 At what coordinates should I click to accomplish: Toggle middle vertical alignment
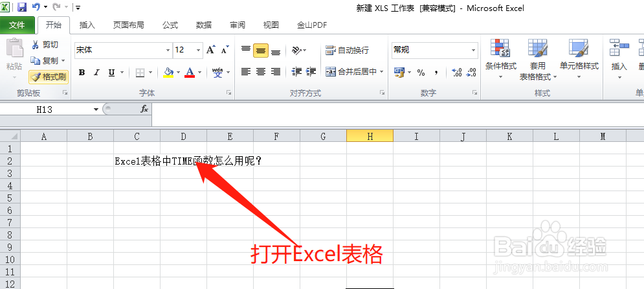(x=261, y=50)
